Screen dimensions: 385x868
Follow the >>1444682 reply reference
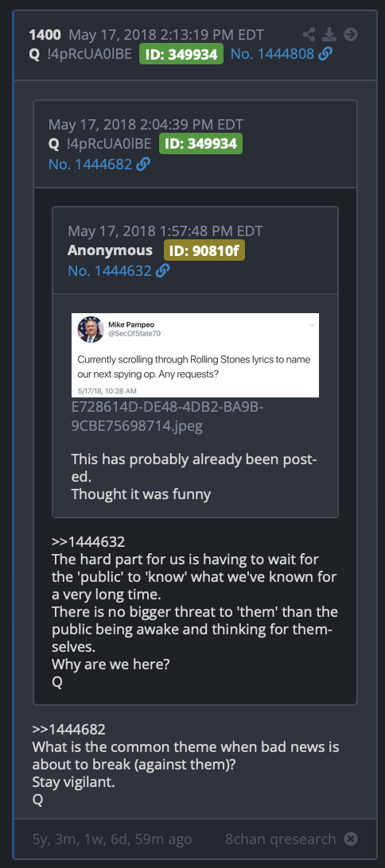click(x=68, y=729)
